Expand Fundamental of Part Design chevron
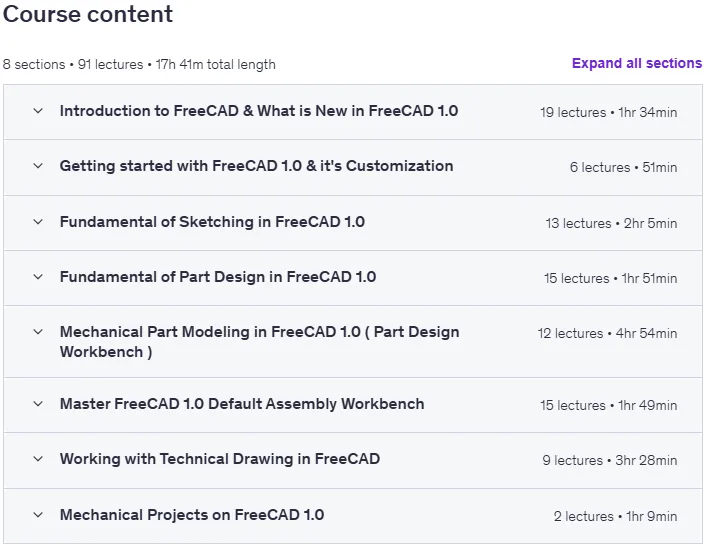Screen dimensions: 705x546 38,277
